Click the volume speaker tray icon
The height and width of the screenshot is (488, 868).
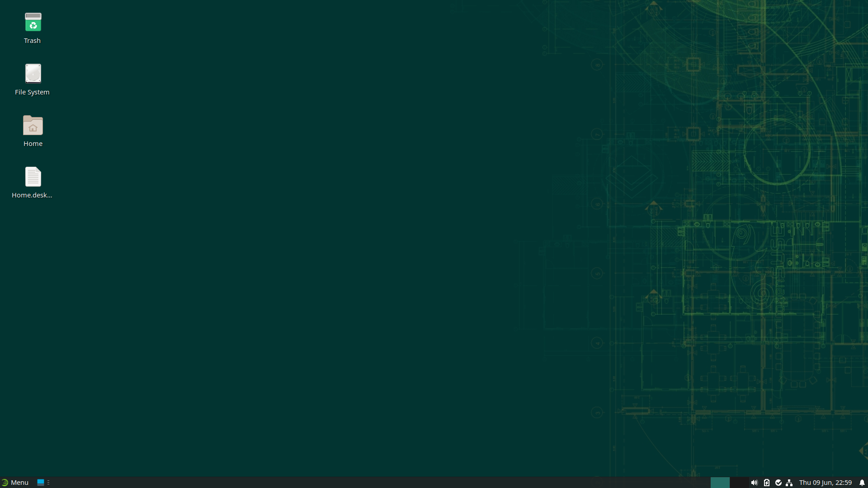pos(754,483)
